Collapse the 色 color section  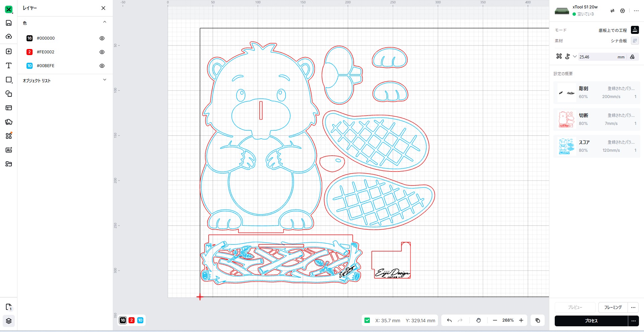[105, 22]
